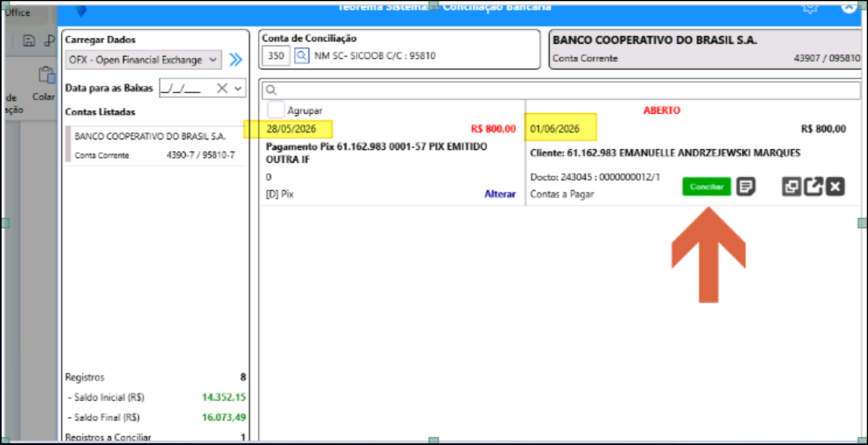This screenshot has height=445, width=868.
Task: Clear the Data para as Baixas date
Action: (222, 88)
